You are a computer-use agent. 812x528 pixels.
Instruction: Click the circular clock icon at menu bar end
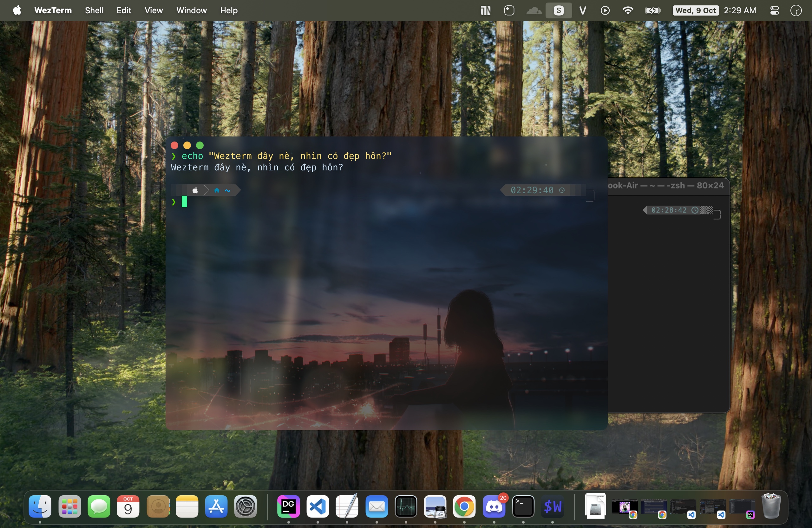[x=796, y=10]
